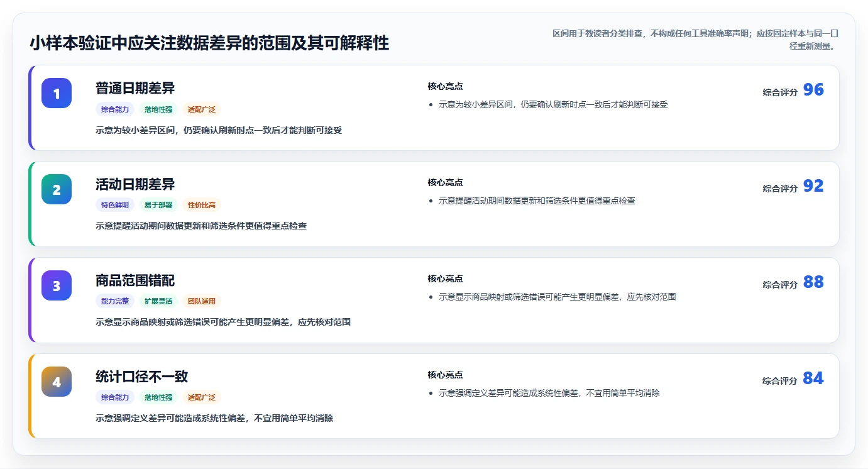Screen dimensions: 868x469
Task: Click 综合评分 label beside score 84
Action: tap(780, 380)
